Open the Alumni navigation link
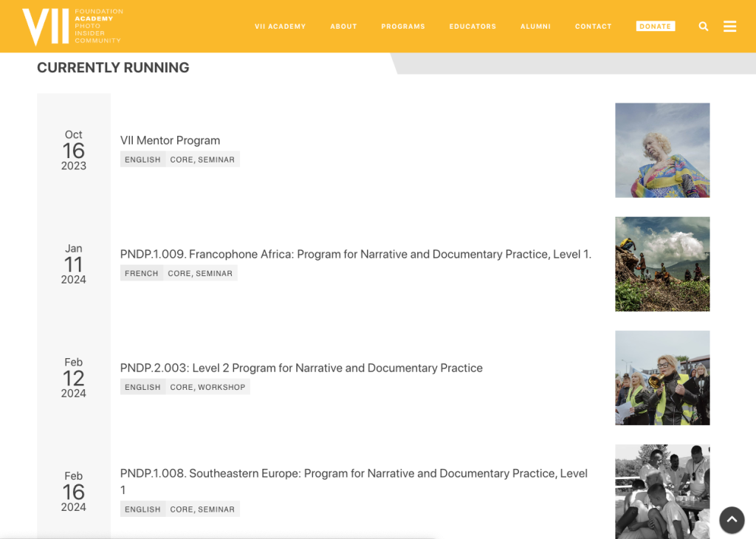 point(535,27)
